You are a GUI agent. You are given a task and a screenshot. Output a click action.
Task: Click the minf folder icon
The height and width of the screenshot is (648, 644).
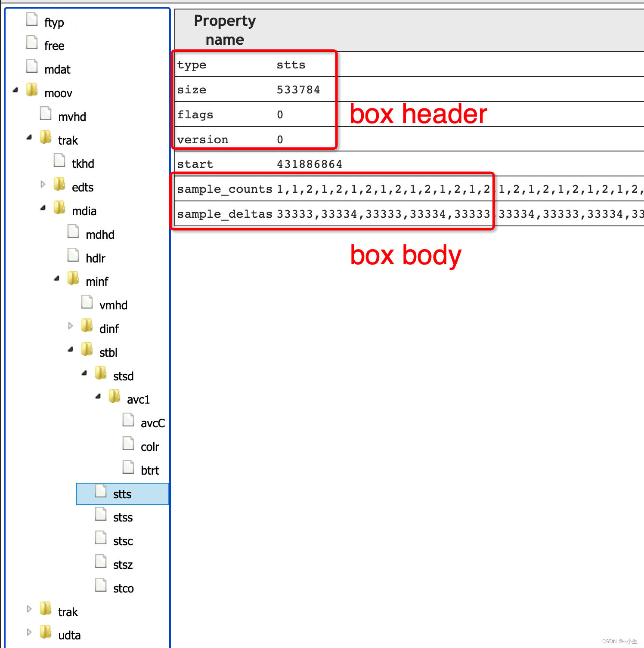[x=73, y=278]
